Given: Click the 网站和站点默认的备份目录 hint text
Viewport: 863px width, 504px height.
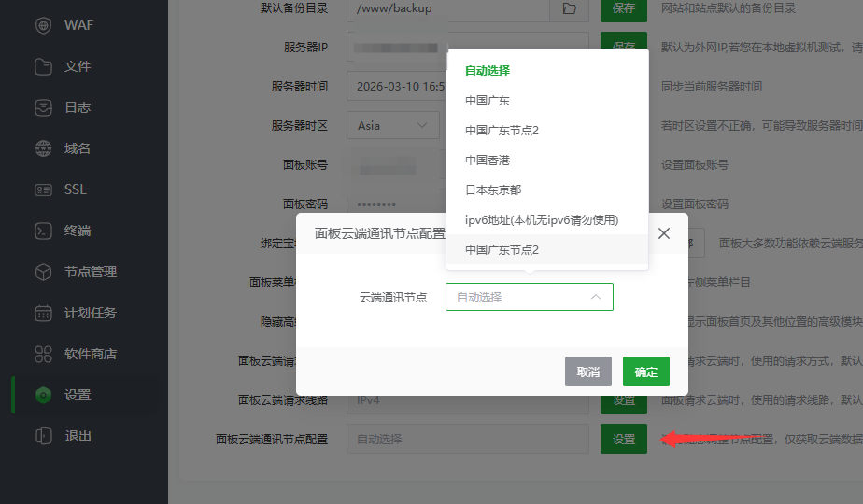Looking at the screenshot, I should click(729, 8).
